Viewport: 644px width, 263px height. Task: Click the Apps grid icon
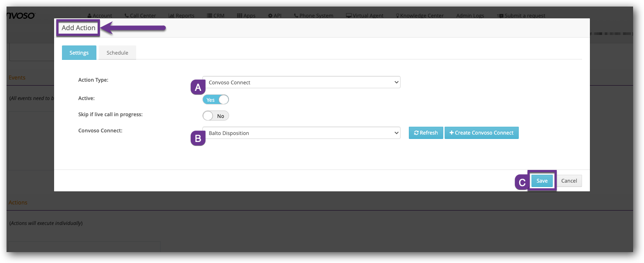[x=240, y=16]
